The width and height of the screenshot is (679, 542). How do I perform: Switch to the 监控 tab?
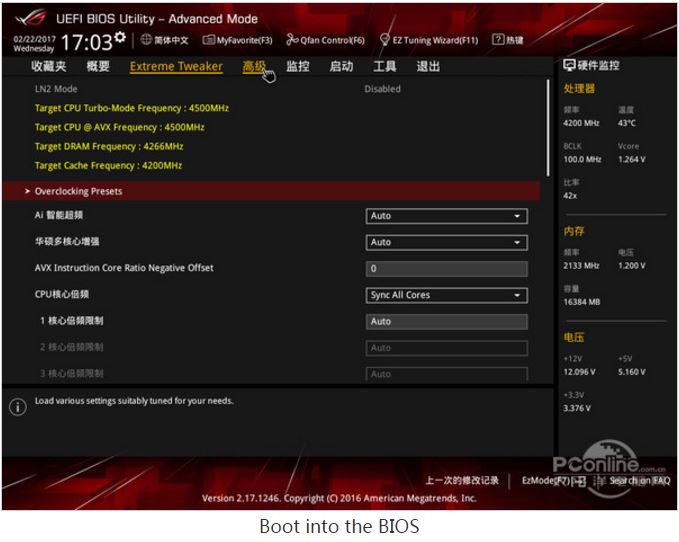298,67
